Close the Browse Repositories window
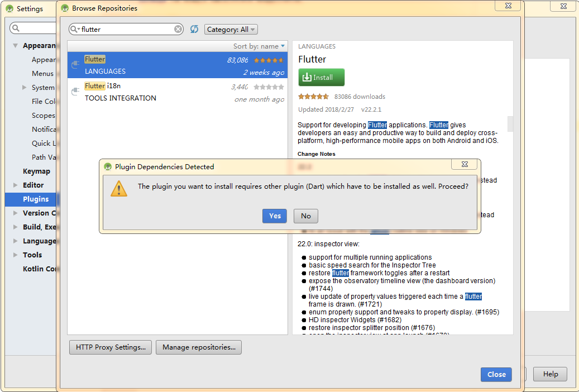The width and height of the screenshot is (579, 392). pos(508,6)
